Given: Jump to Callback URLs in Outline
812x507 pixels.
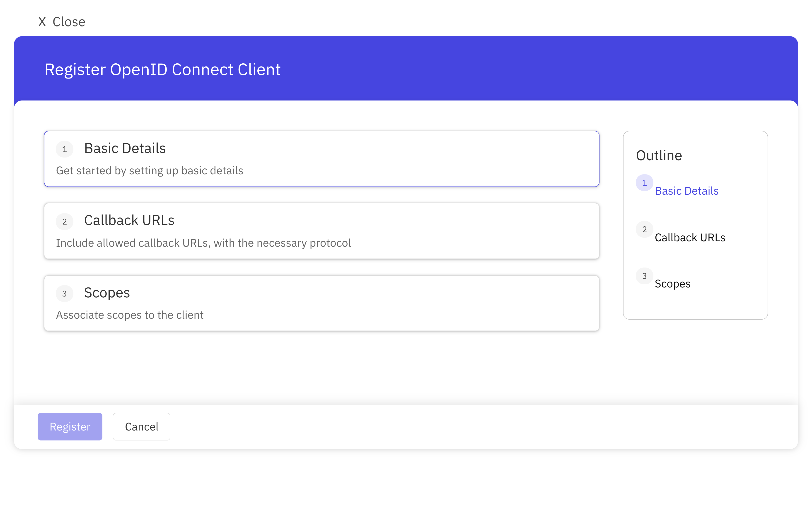Looking at the screenshot, I should pyautogui.click(x=690, y=237).
